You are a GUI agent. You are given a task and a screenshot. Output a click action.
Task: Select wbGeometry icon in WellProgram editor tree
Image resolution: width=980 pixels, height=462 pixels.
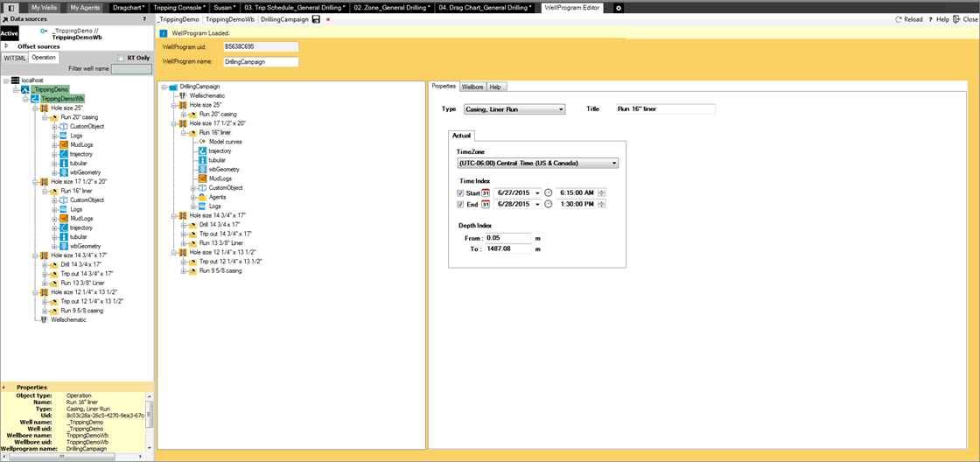(x=203, y=169)
